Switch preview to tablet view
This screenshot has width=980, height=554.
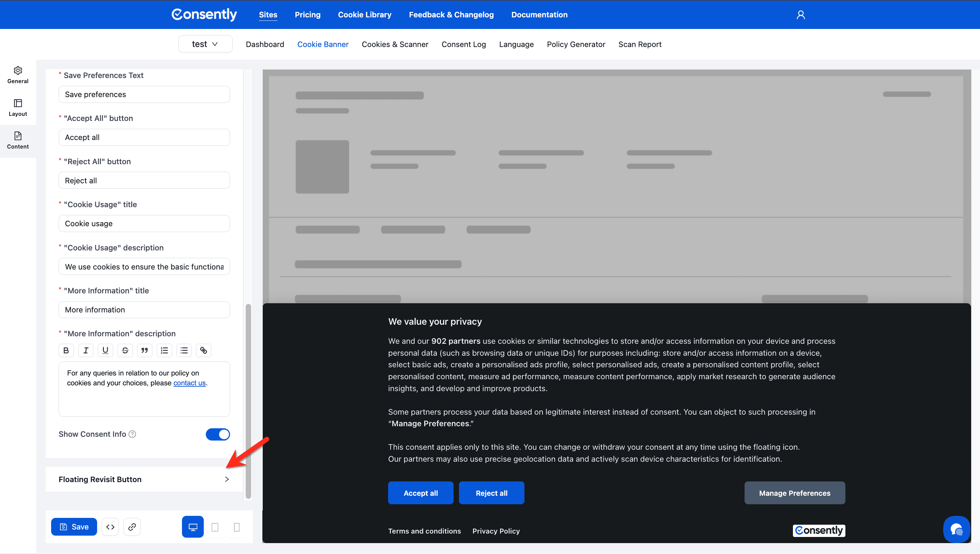point(215,527)
